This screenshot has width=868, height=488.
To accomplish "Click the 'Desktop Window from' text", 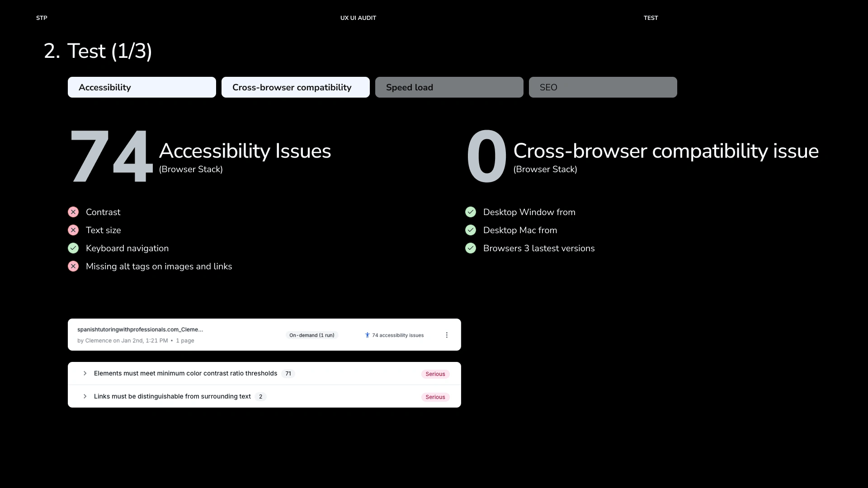I will [x=529, y=212].
